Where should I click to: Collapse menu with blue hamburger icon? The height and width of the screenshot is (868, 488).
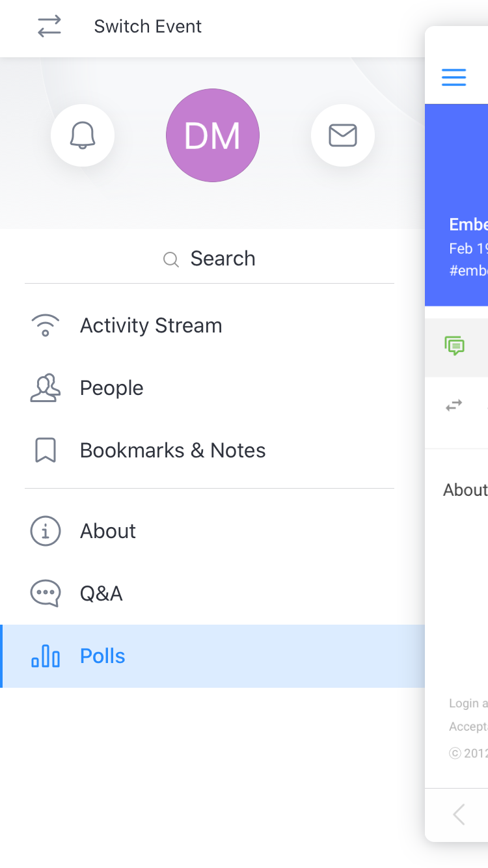click(454, 77)
